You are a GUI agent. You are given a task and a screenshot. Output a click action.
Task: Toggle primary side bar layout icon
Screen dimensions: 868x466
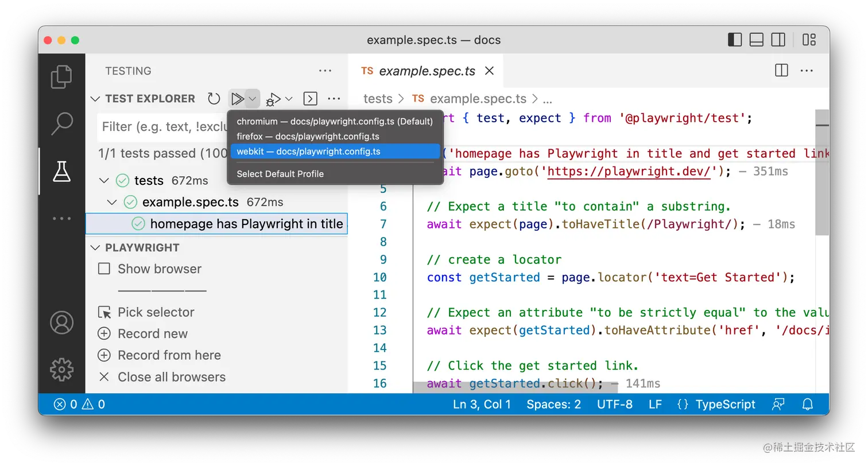[x=735, y=40]
